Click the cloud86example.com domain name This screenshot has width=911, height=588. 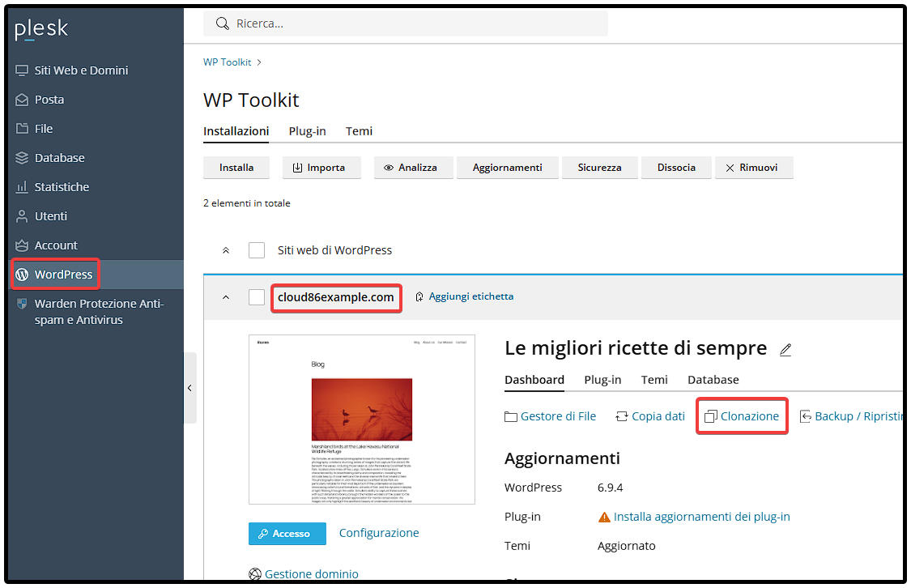click(336, 297)
